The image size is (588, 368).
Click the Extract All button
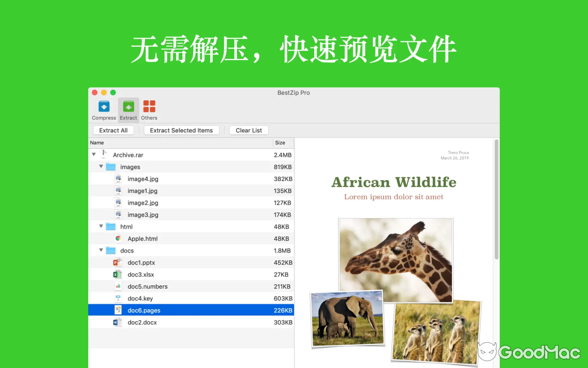tap(113, 130)
